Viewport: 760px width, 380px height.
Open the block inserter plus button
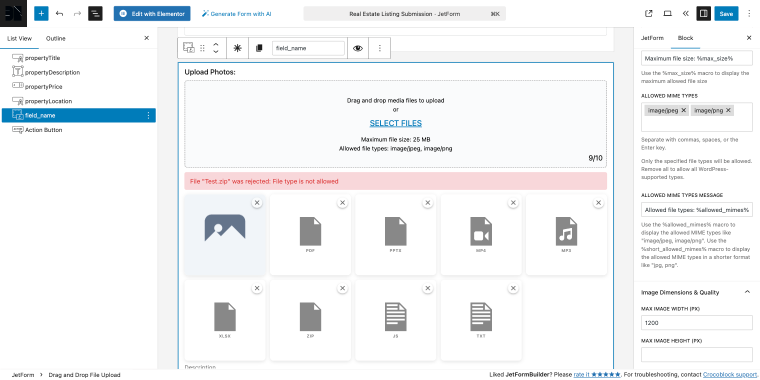(x=41, y=14)
